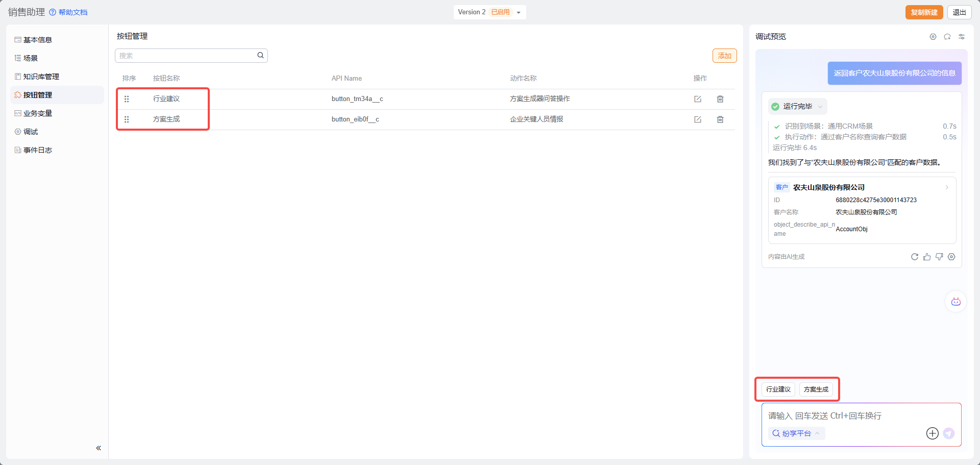Viewport: 980px width, 465px height.
Task: Click the 方案生成 quick button in chat
Action: pyautogui.click(x=816, y=389)
